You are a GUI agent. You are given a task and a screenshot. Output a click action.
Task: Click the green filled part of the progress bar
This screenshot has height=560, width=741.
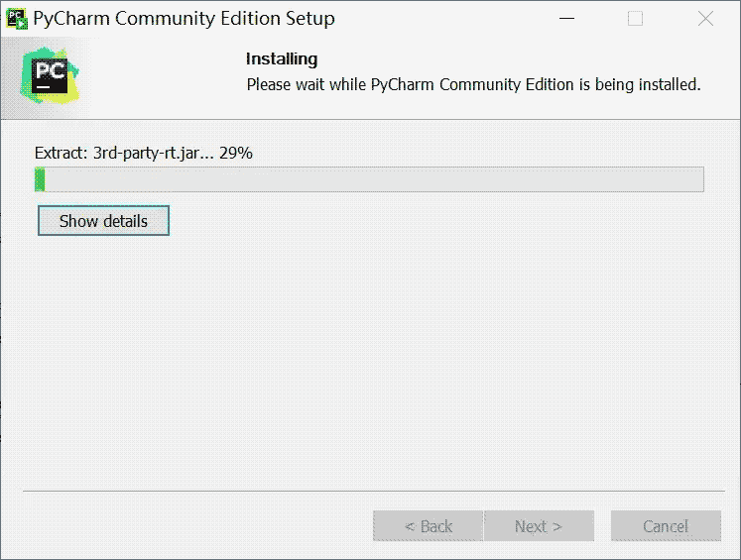[x=40, y=179]
